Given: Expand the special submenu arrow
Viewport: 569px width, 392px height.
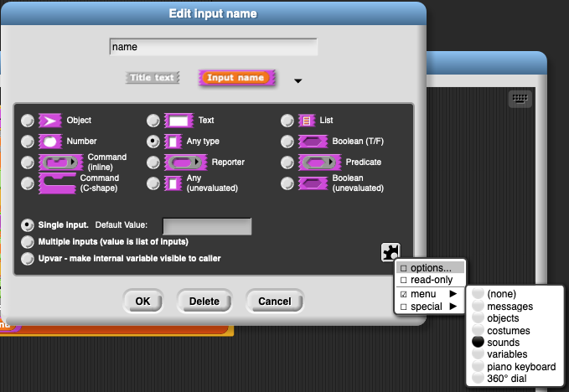Looking at the screenshot, I should click(x=453, y=307).
